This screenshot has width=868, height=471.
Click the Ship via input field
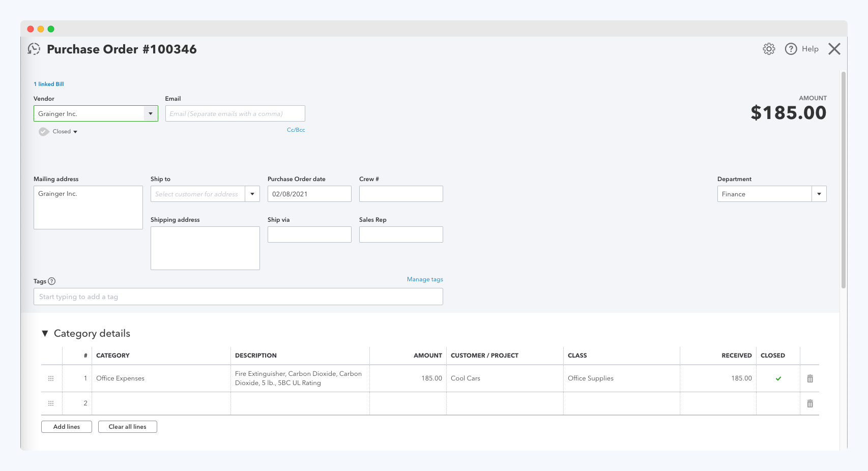(309, 234)
